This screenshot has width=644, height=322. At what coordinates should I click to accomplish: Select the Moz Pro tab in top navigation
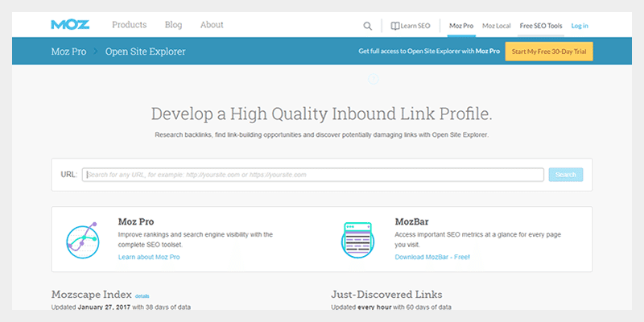pos(461,26)
